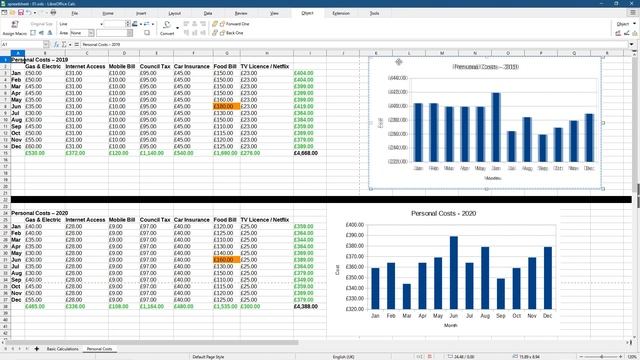This screenshot has height=360, width=640.
Task: Open the Tools tab
Action: coord(374,13)
